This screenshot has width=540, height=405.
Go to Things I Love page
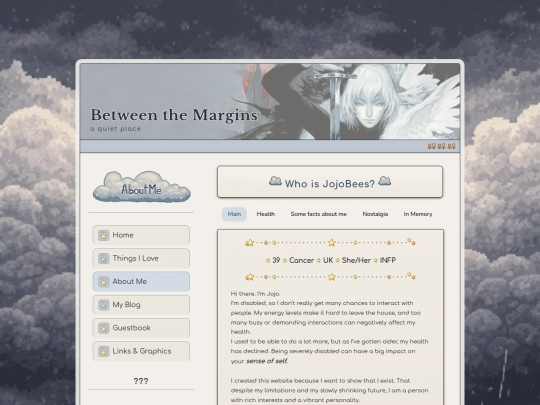click(141, 258)
